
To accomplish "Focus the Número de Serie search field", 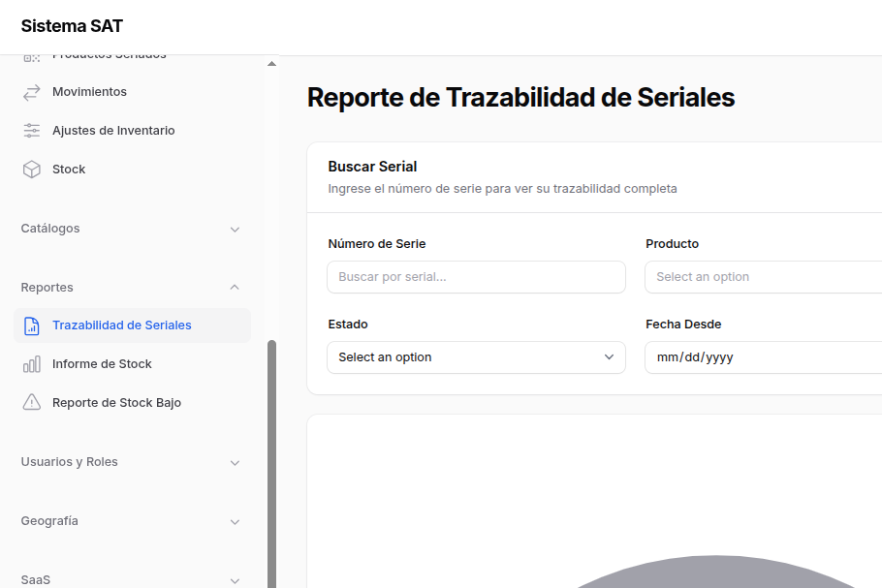I will click(x=476, y=277).
